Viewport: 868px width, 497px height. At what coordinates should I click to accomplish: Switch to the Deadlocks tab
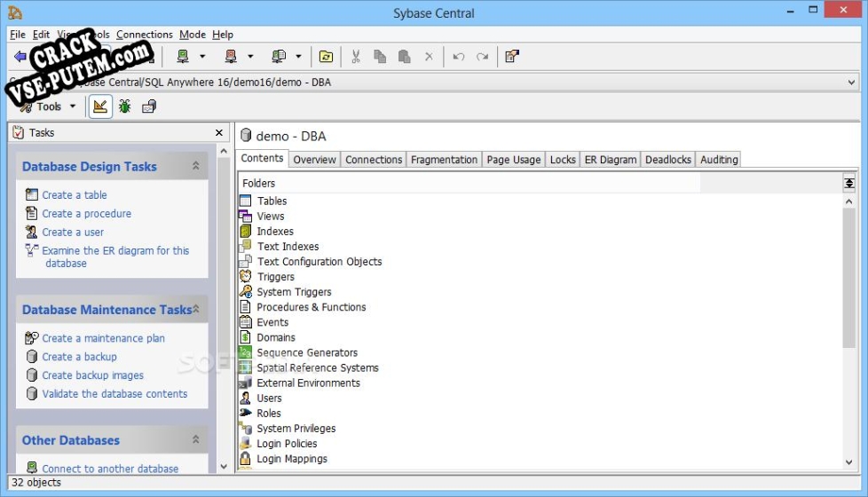pos(667,160)
